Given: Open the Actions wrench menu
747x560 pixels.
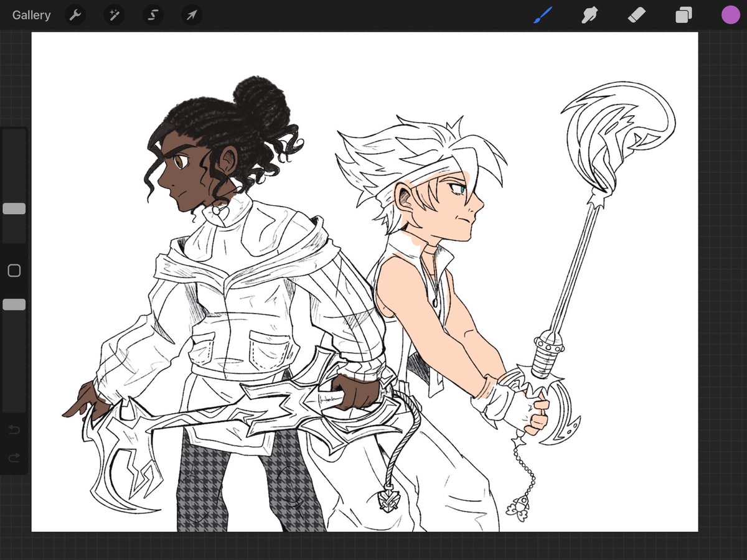Looking at the screenshot, I should (x=75, y=15).
